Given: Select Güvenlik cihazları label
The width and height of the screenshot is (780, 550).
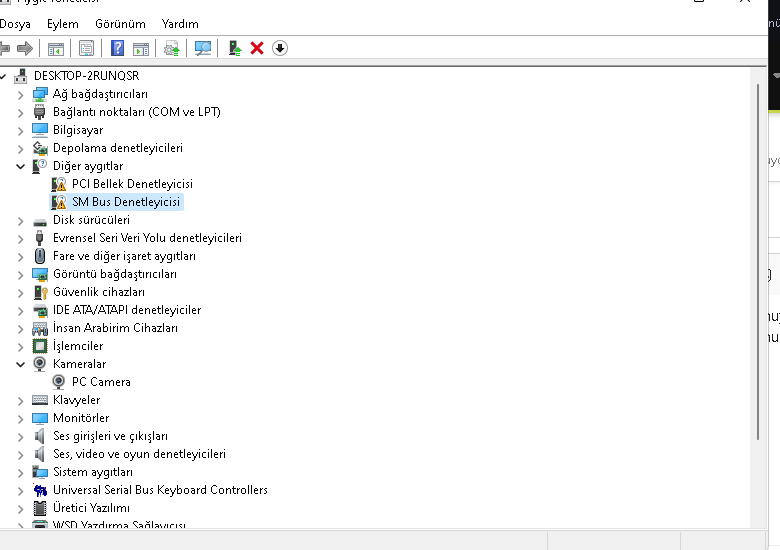Looking at the screenshot, I should (x=99, y=292).
